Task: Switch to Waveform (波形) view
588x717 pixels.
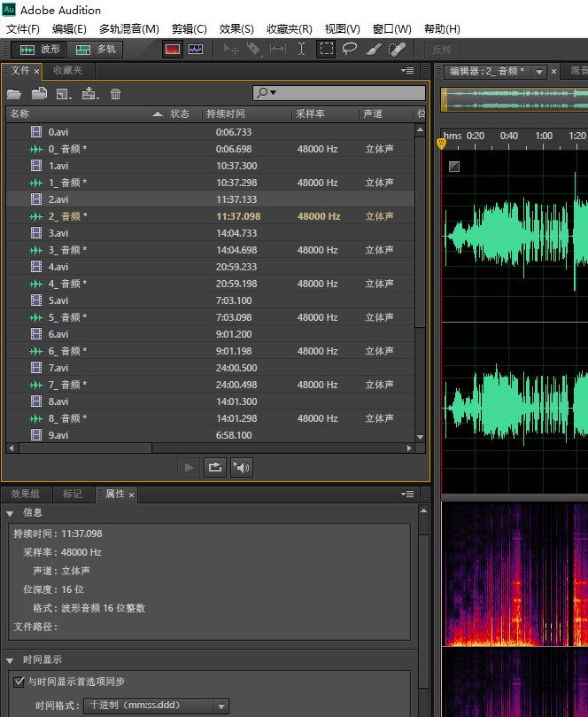Action: 40,50
